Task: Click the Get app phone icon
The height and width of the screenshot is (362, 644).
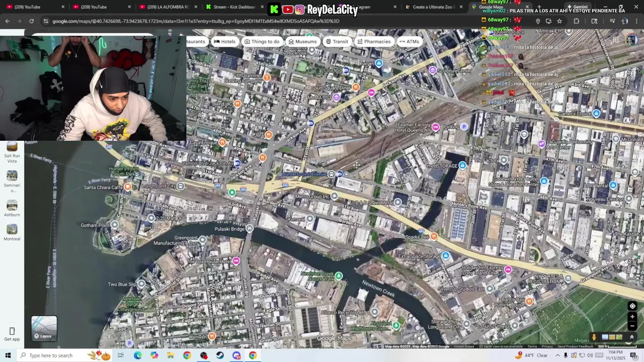Action: point(12,331)
